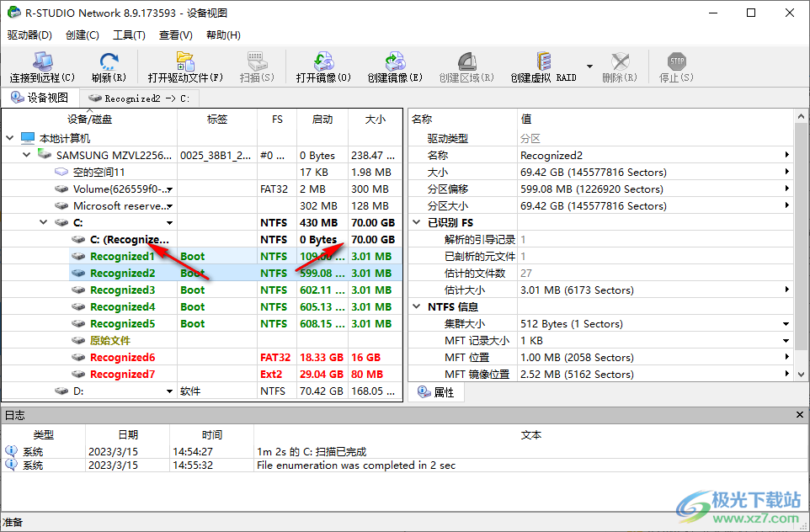Viewport: 810px width, 532px height.
Task: Open the dropdown arrow on the D: row
Action: [169, 391]
